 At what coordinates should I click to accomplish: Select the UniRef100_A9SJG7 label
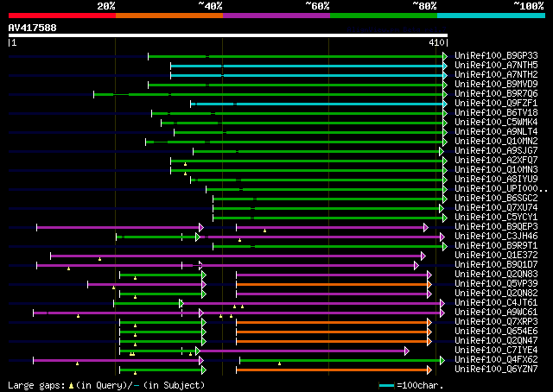[x=496, y=151]
